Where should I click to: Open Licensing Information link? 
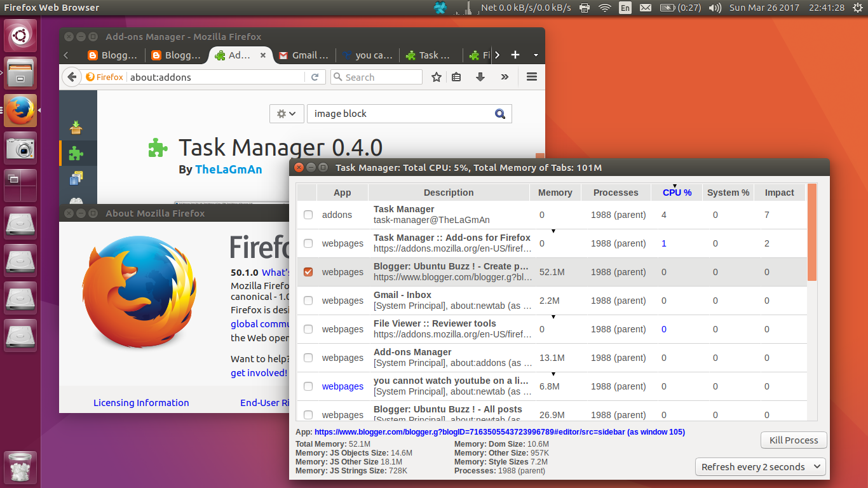coord(141,403)
